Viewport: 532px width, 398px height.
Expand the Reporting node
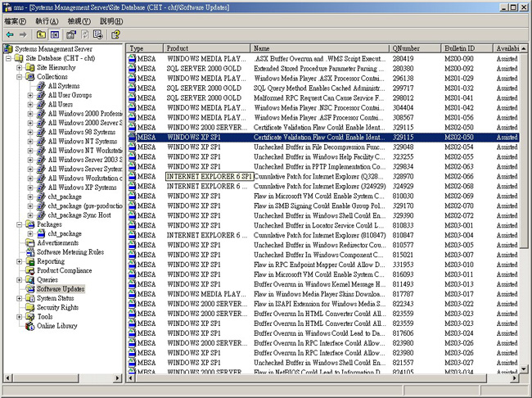point(20,261)
